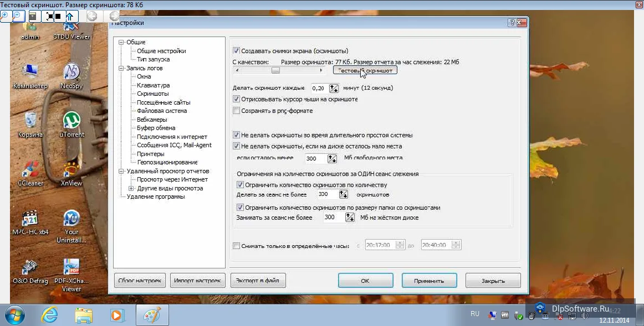This screenshot has height=326, width=644.
Task: Select the Компьютер desktop icon
Action: (x=30, y=76)
